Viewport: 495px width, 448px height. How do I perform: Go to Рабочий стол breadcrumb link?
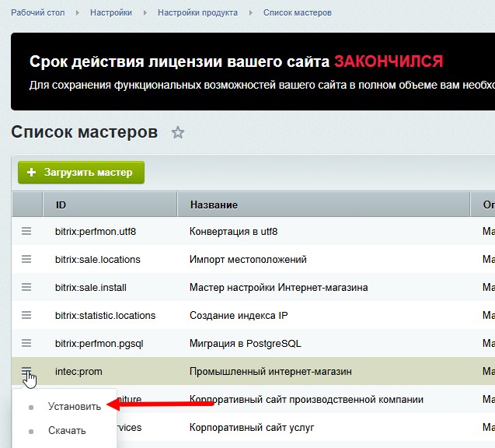(38, 12)
